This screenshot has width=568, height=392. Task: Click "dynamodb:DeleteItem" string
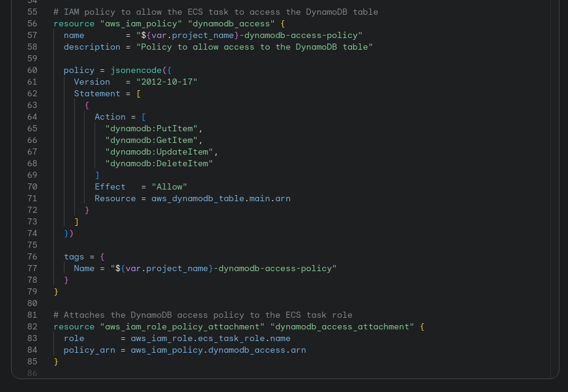click(159, 164)
